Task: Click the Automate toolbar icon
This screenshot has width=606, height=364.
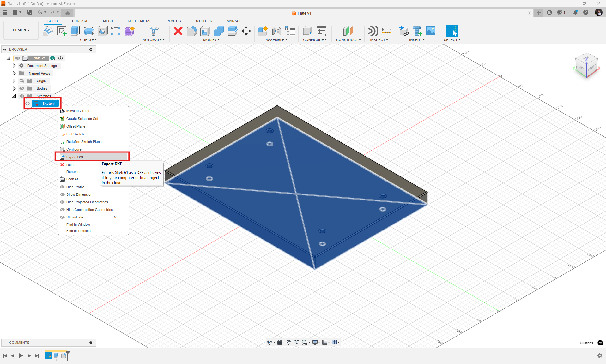Action: (154, 31)
